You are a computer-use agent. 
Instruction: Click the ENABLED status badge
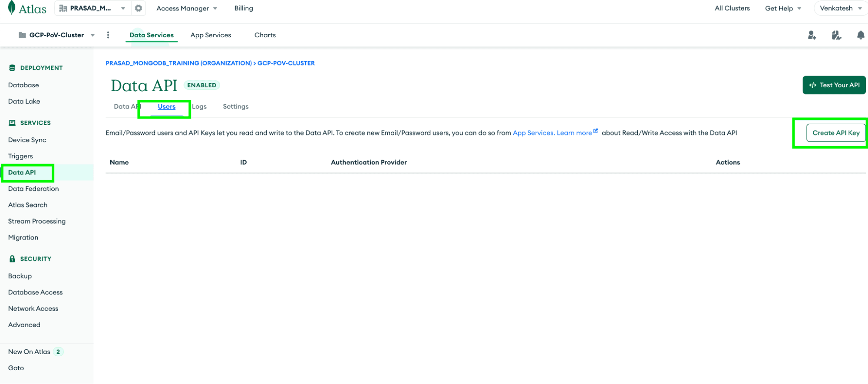click(202, 85)
